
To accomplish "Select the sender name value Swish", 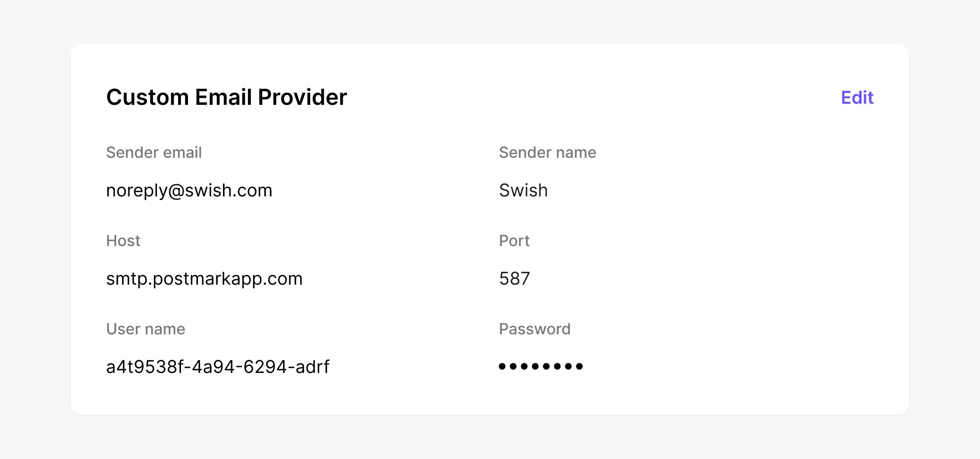I will point(523,190).
